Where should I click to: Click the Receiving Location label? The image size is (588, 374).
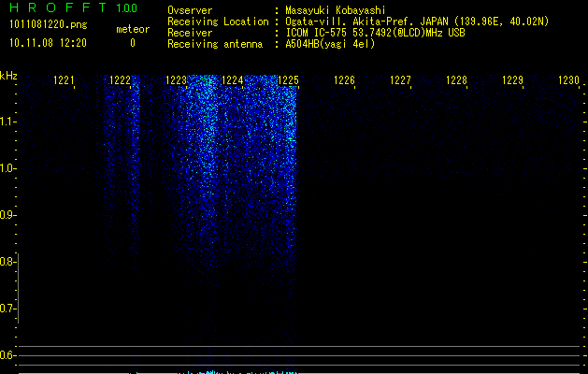tap(218, 22)
